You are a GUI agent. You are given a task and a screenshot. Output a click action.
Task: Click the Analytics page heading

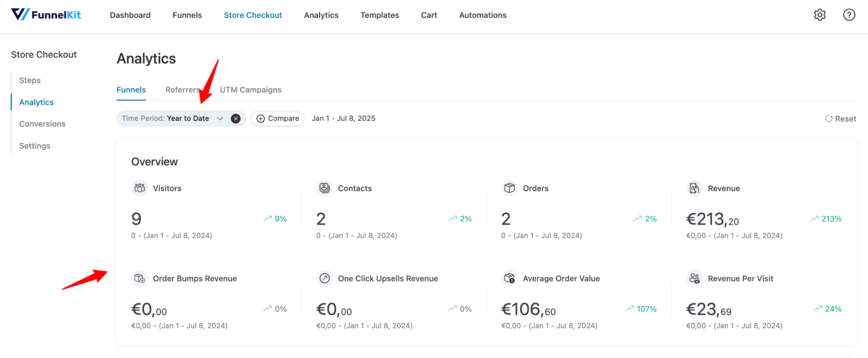coord(146,59)
